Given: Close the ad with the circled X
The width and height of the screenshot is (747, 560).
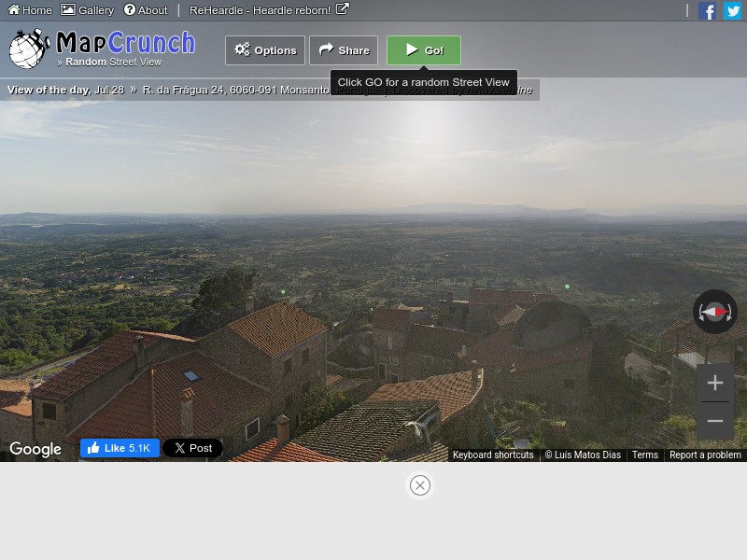Looking at the screenshot, I should (x=419, y=485).
